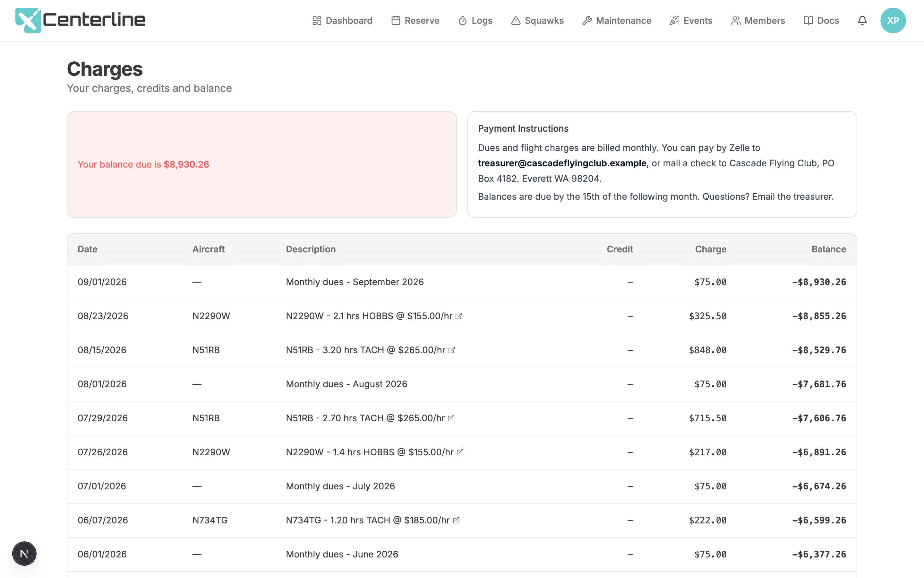Click the Date column header
924x578 pixels.
coord(88,249)
